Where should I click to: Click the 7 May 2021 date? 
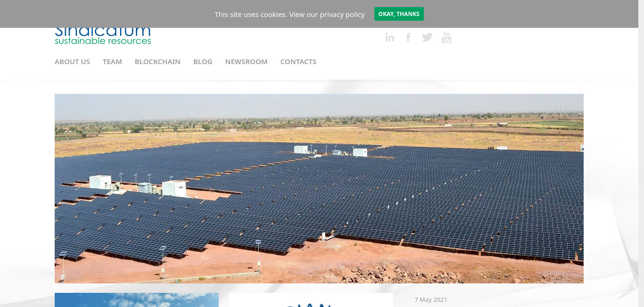click(431, 300)
